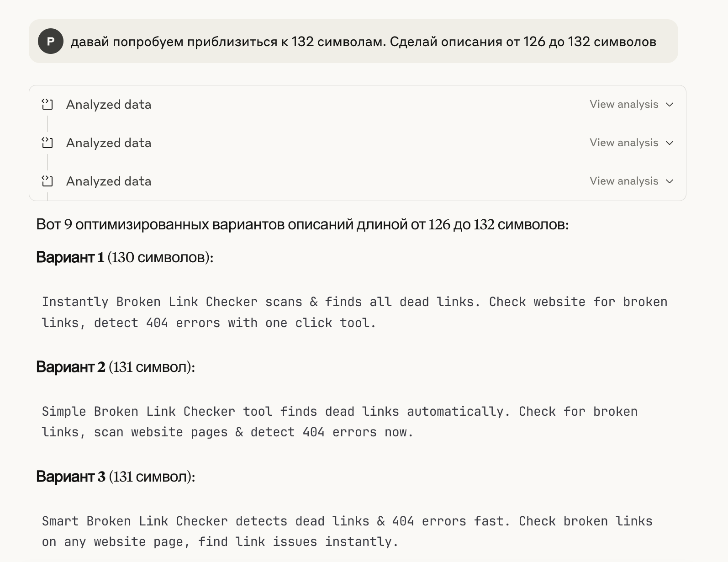Click the second Analyzed data code icon
The width and height of the screenshot is (728, 562).
pos(47,143)
